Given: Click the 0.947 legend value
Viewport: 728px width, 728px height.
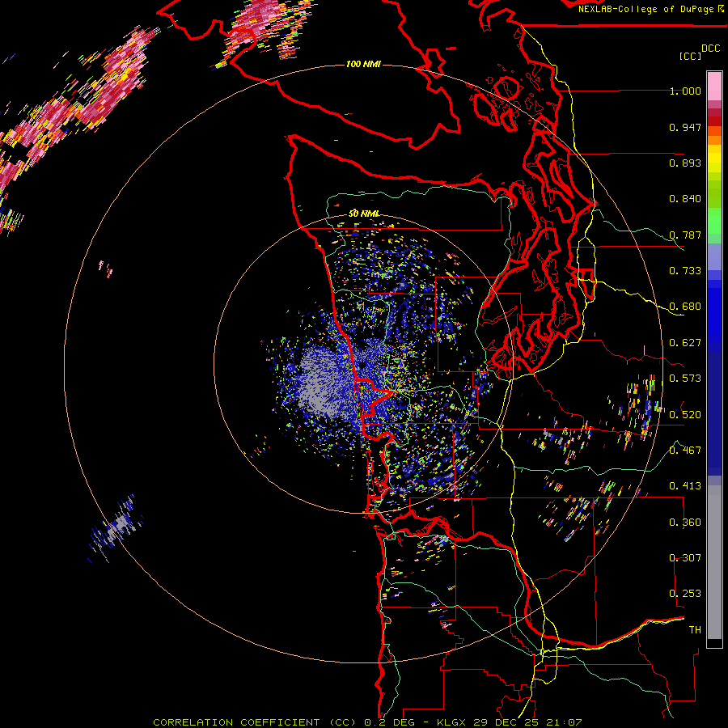Looking at the screenshot, I should pyautogui.click(x=685, y=127).
